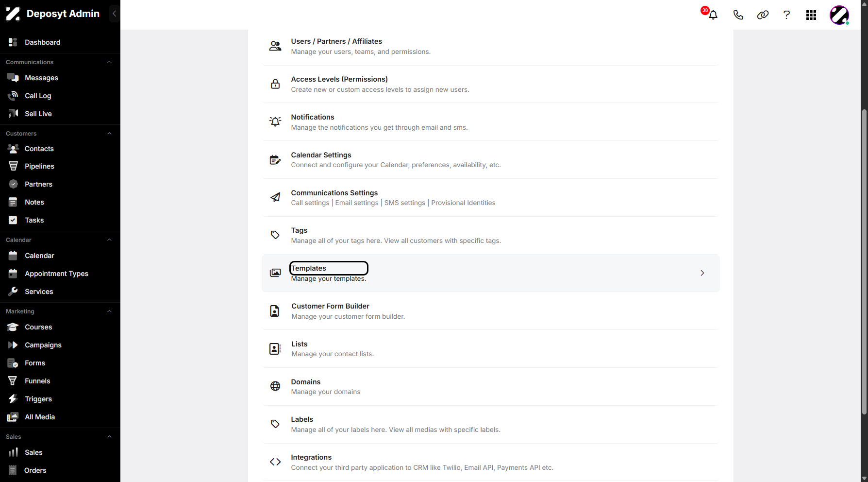Click the Templates image icon
The height and width of the screenshot is (482, 868).
point(275,273)
